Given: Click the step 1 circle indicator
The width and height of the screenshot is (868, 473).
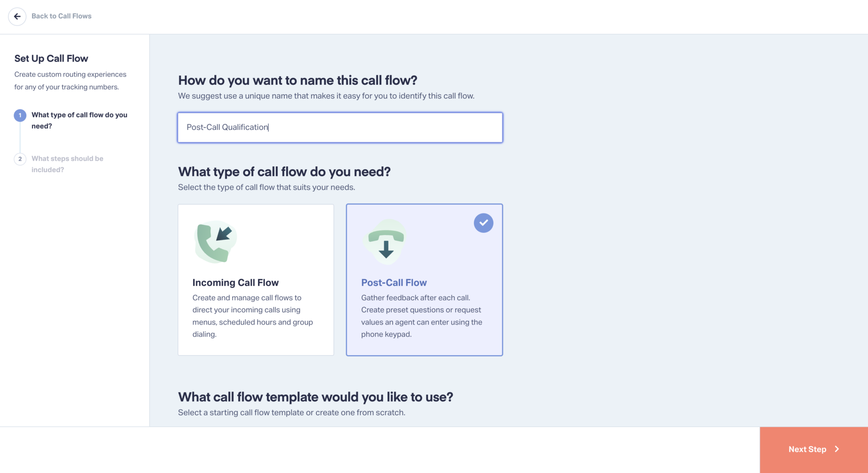Looking at the screenshot, I should (20, 115).
